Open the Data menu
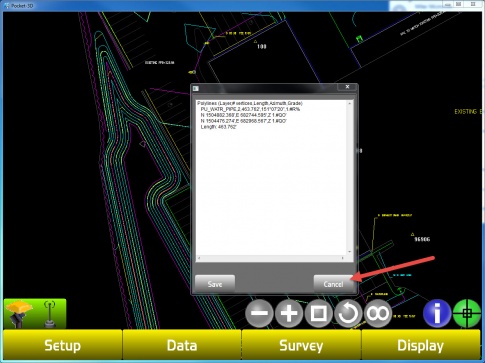 point(182,345)
